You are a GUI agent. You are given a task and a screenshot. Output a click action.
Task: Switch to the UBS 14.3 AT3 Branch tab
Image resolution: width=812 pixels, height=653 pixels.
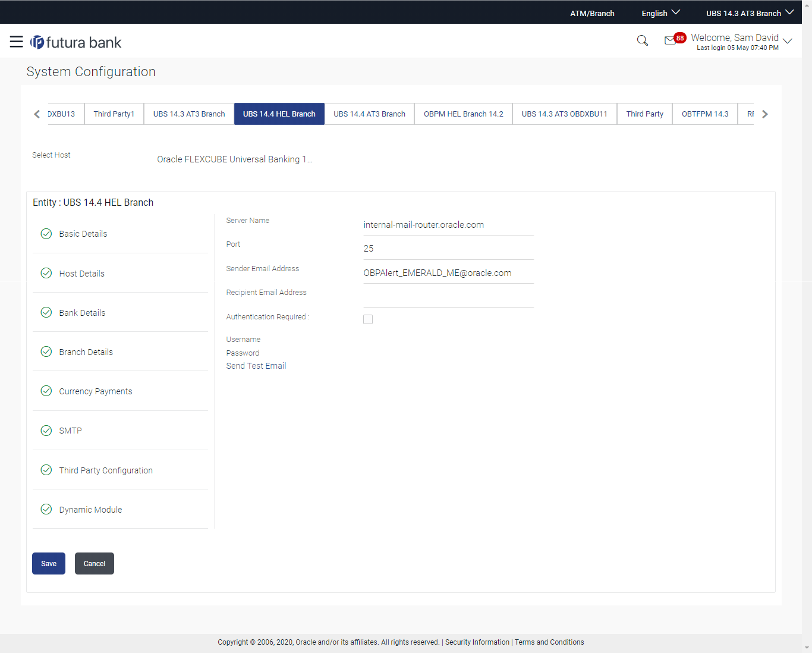(189, 114)
